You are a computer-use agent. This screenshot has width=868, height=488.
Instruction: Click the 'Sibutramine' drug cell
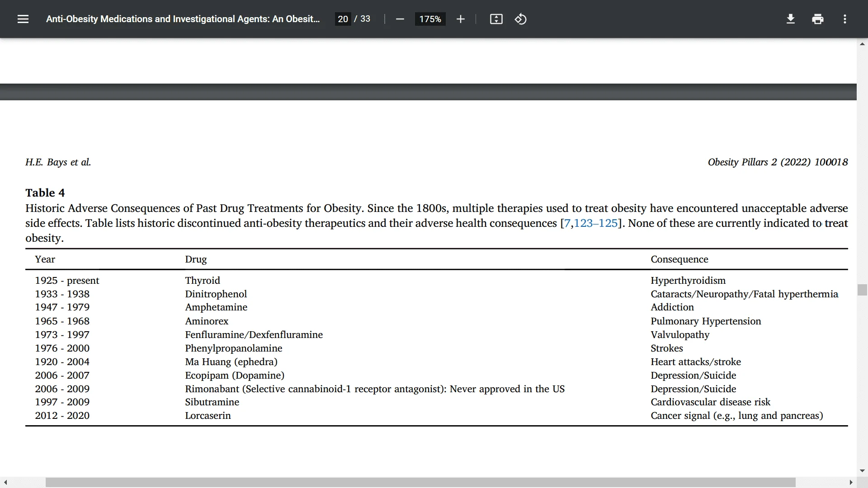[x=212, y=402]
